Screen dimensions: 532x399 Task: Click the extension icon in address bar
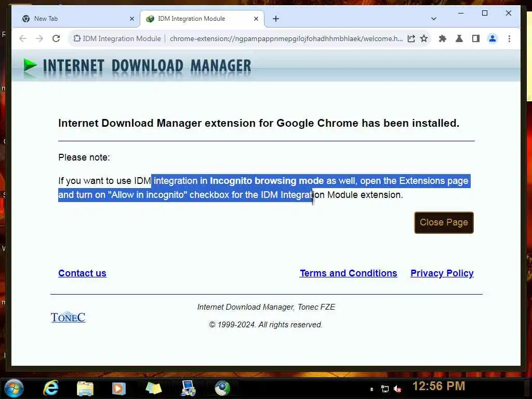tap(77, 38)
